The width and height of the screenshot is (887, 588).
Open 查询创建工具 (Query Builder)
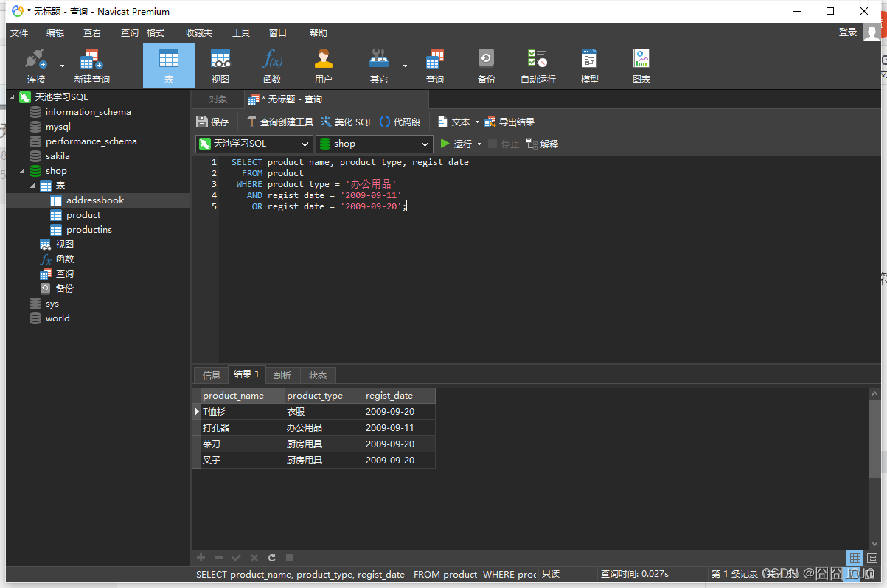[279, 122]
